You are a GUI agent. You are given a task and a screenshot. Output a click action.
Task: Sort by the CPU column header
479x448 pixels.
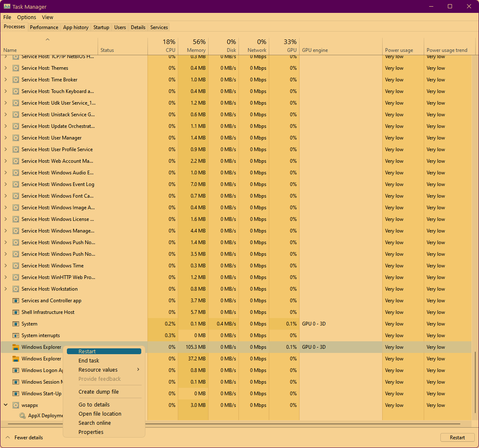(x=163, y=46)
